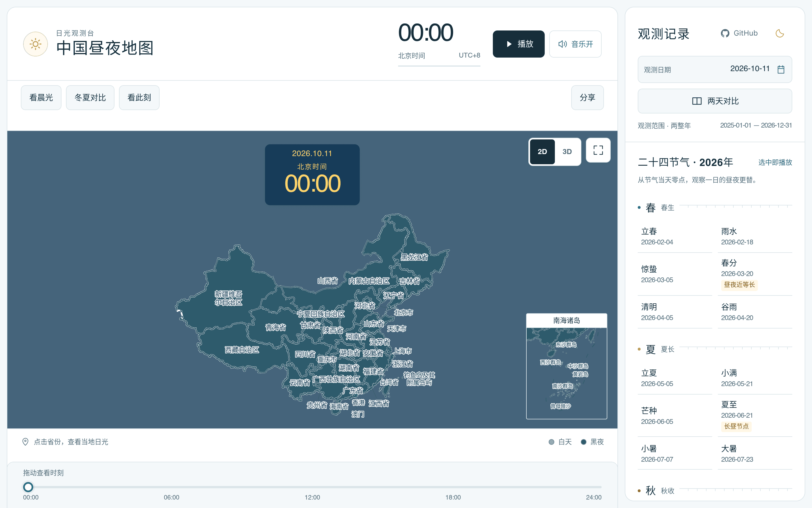Screen dimensions: 812x508
Task: Click the time slider handle at 00:00
Action: [28, 487]
